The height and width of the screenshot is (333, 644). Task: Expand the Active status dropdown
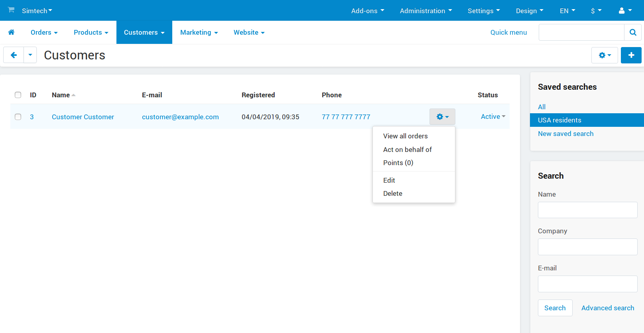493,116
